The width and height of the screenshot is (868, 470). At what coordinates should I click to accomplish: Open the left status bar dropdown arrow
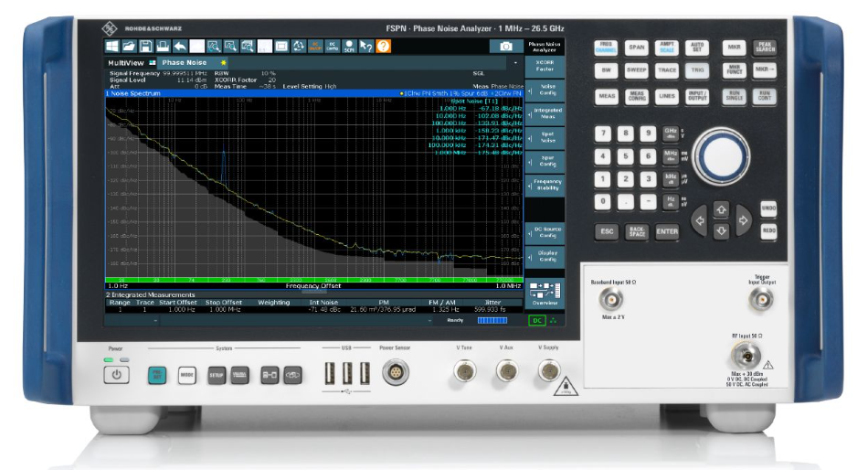coord(155,321)
